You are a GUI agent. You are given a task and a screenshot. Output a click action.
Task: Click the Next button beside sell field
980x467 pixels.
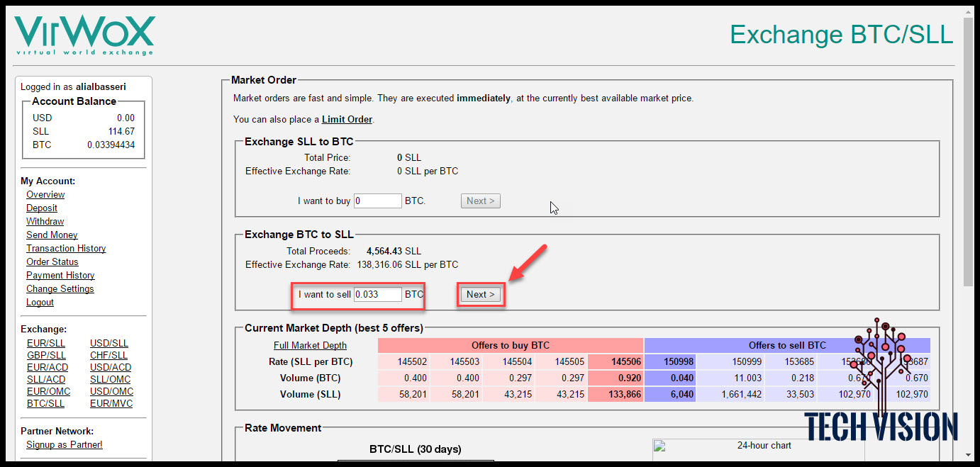pos(481,294)
